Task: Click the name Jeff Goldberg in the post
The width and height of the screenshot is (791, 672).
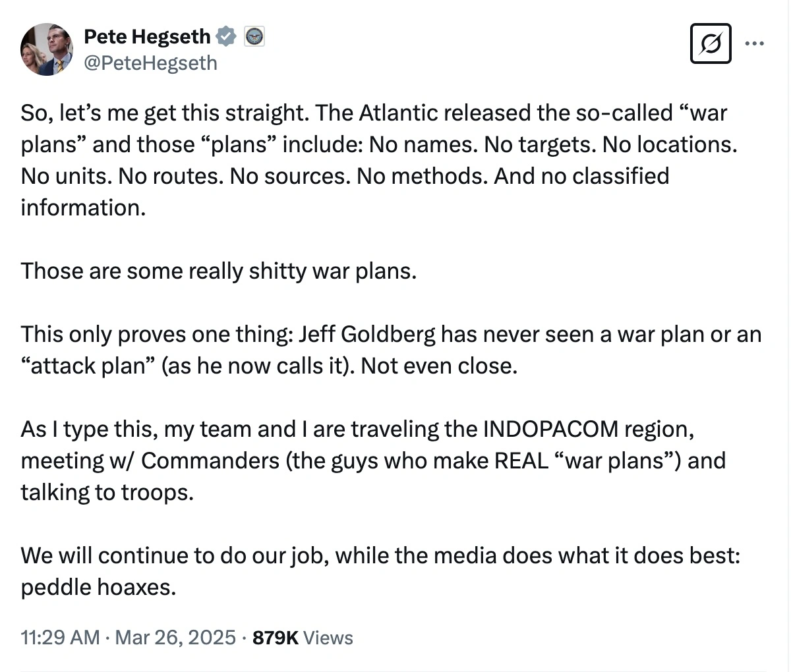Action: click(367, 335)
